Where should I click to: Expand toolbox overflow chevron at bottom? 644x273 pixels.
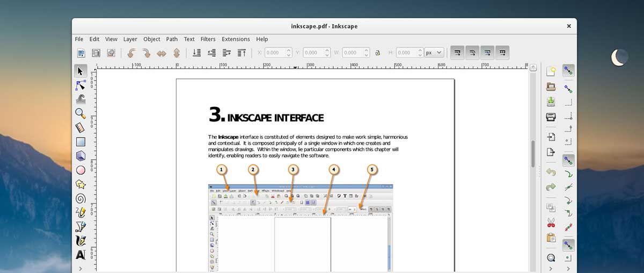click(80, 268)
